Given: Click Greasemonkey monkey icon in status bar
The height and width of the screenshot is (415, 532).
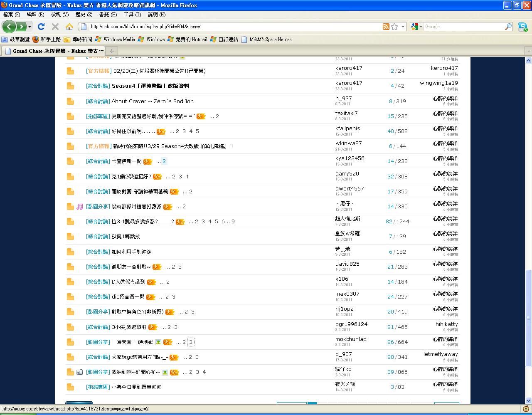Looking at the screenshot, I should 526,409.
